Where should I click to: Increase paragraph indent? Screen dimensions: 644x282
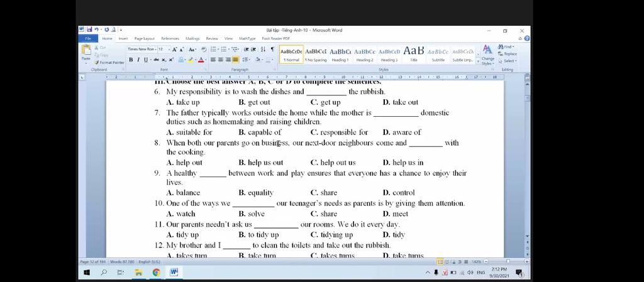(253, 50)
